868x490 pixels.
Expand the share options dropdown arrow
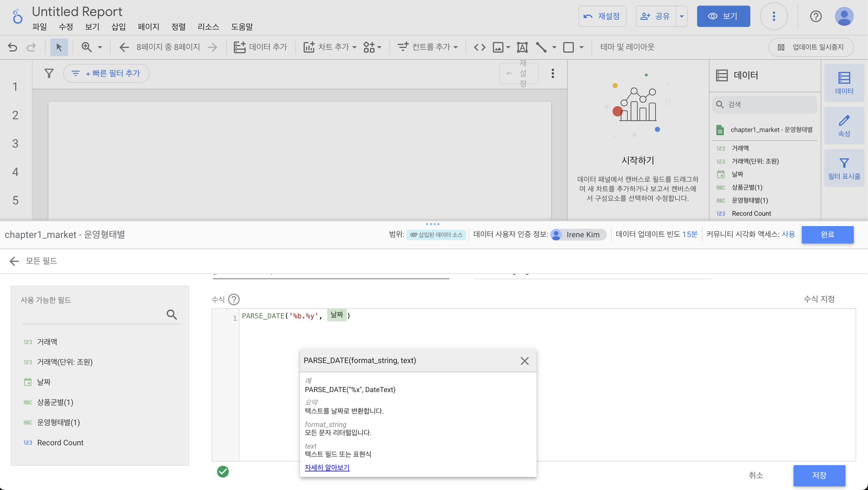pyautogui.click(x=681, y=16)
